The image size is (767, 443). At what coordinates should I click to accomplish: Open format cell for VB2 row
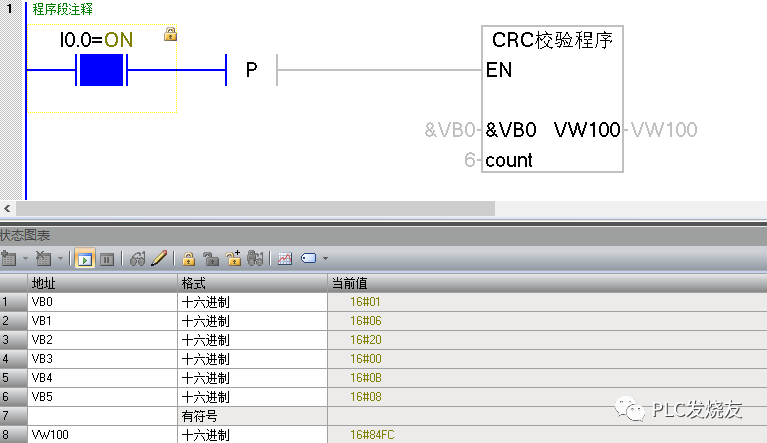click(252, 340)
